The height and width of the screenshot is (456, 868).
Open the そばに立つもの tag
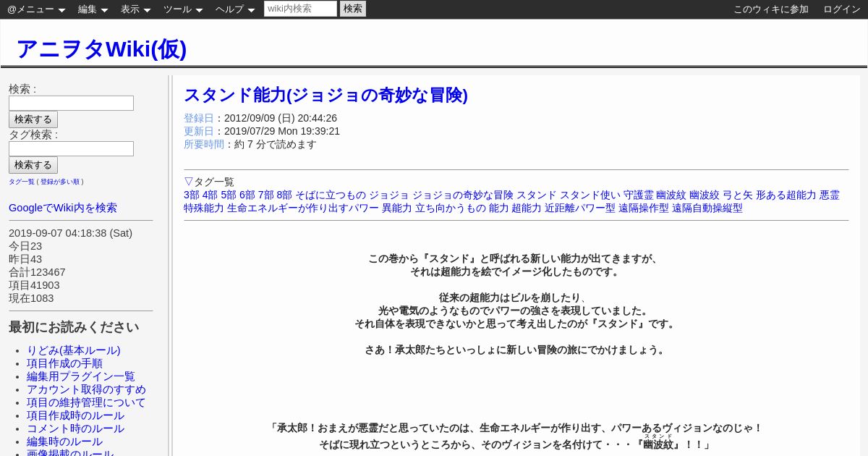331,195
